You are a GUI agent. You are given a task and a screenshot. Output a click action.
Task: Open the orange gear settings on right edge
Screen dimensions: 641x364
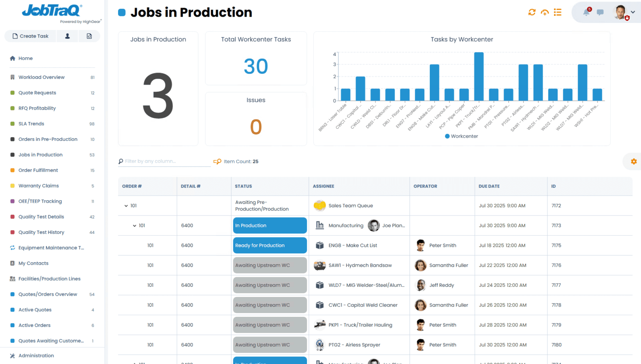(633, 161)
